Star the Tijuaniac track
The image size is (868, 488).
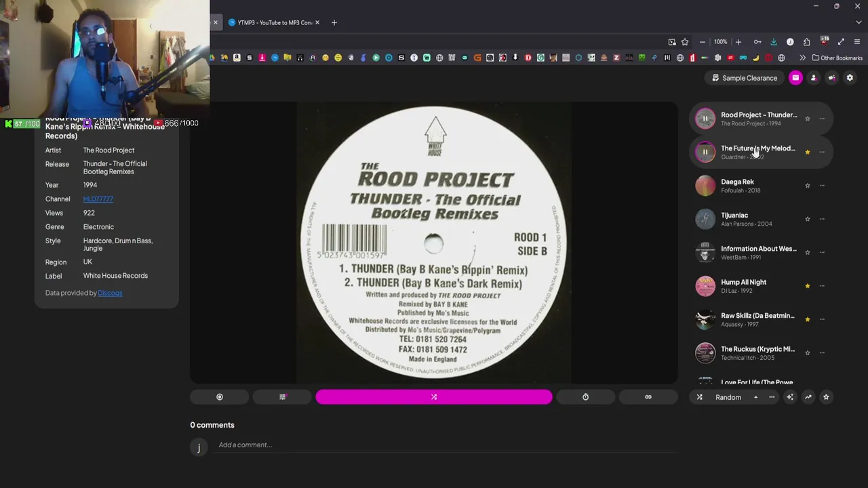[807, 219]
